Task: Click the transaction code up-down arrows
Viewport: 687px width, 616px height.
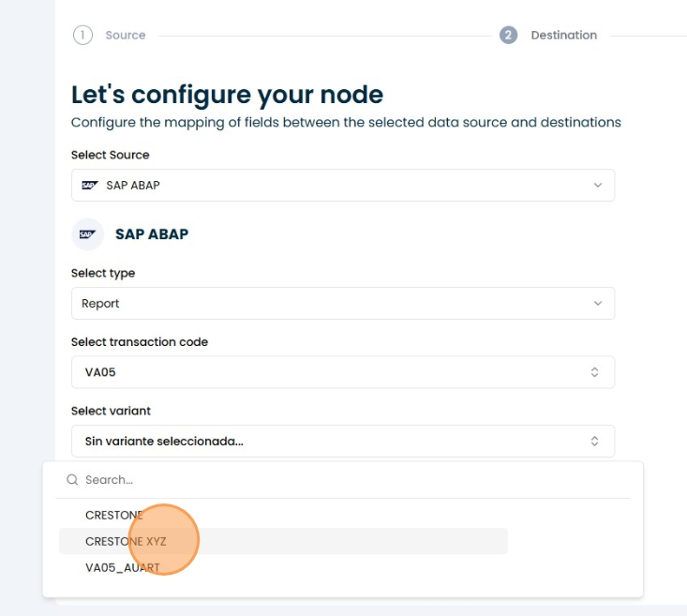Action: [x=594, y=372]
